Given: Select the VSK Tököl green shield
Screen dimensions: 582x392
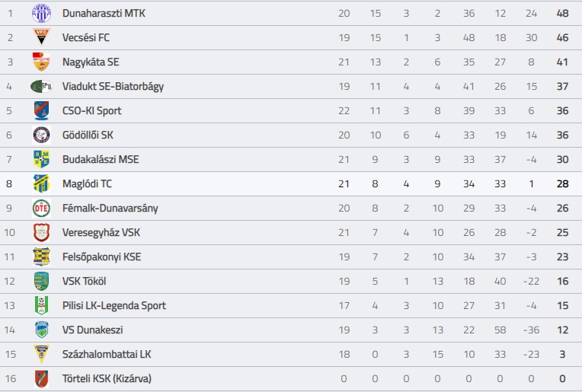Looking at the screenshot, I should [41, 281].
